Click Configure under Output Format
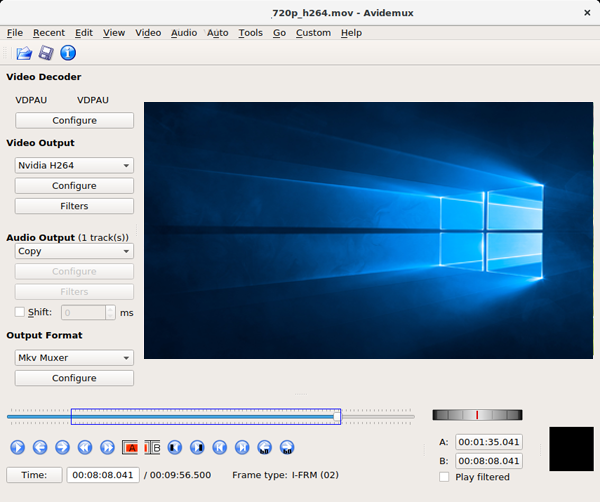This screenshot has width=600, height=502. [x=74, y=378]
